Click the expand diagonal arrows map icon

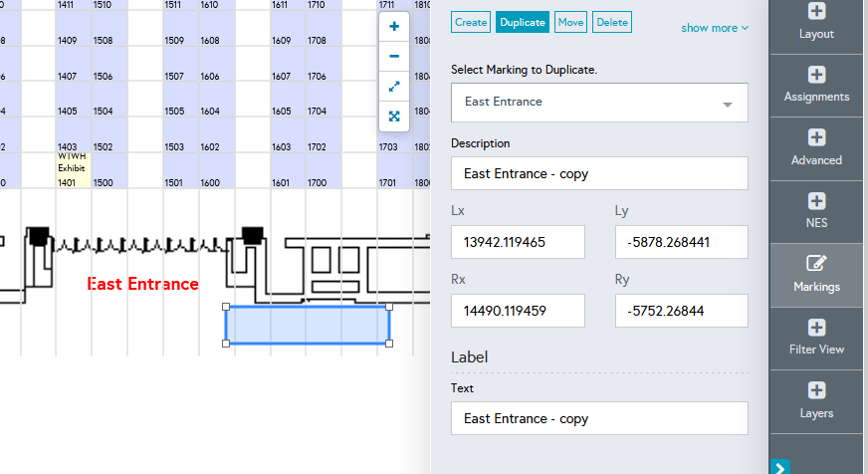(x=394, y=87)
